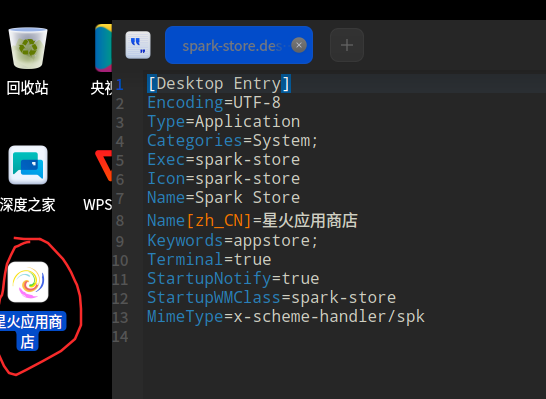
Task: Click the Name=Spark Store line
Action: [x=223, y=197]
